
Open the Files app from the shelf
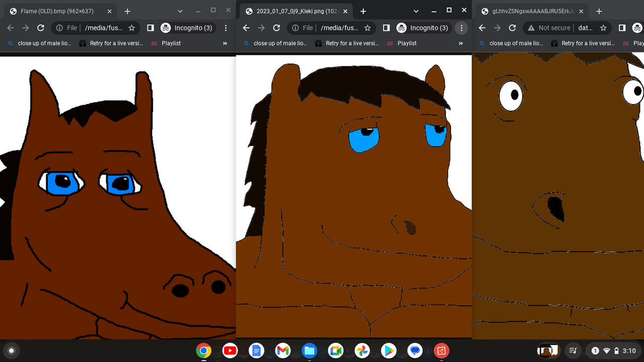coord(309,350)
